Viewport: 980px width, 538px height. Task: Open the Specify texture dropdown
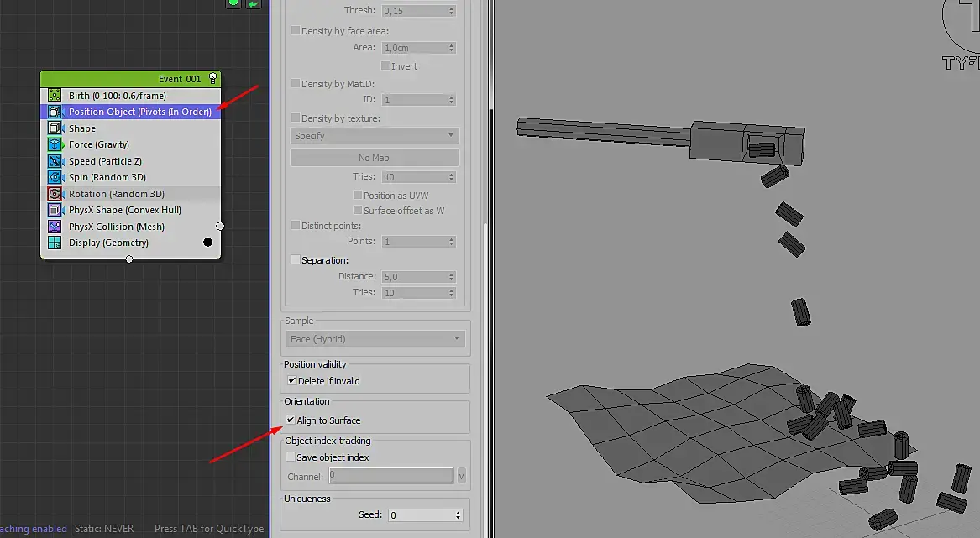click(375, 136)
